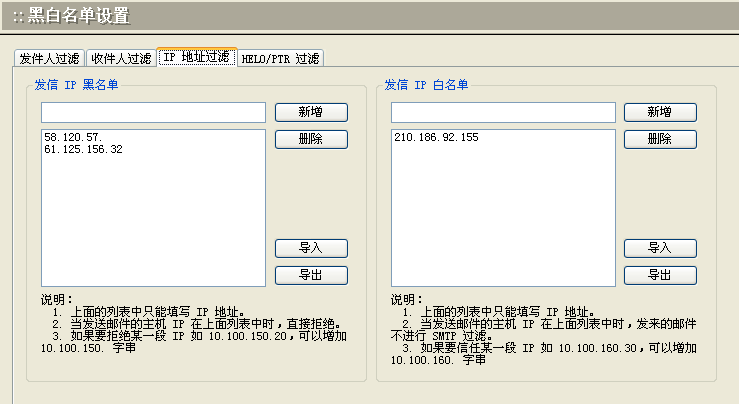The height and width of the screenshot is (404, 739).
Task: Click 导入 for the IP whitelist
Action: tap(660, 248)
